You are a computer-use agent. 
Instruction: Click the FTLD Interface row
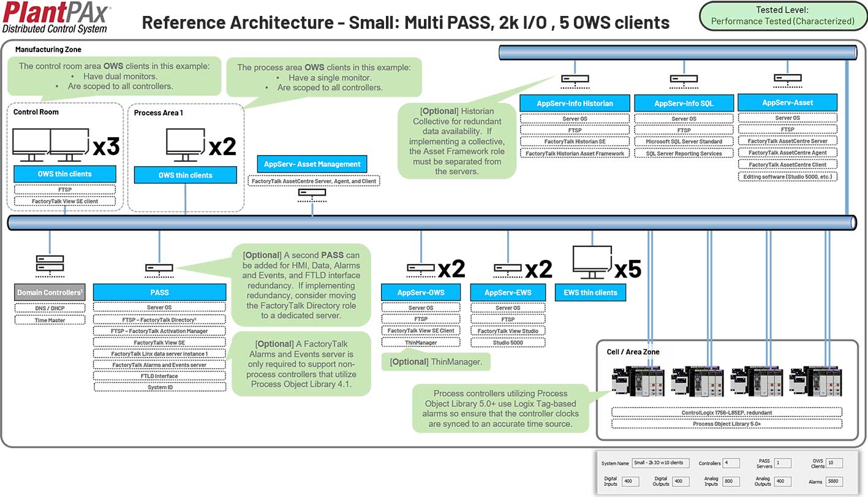click(x=159, y=376)
